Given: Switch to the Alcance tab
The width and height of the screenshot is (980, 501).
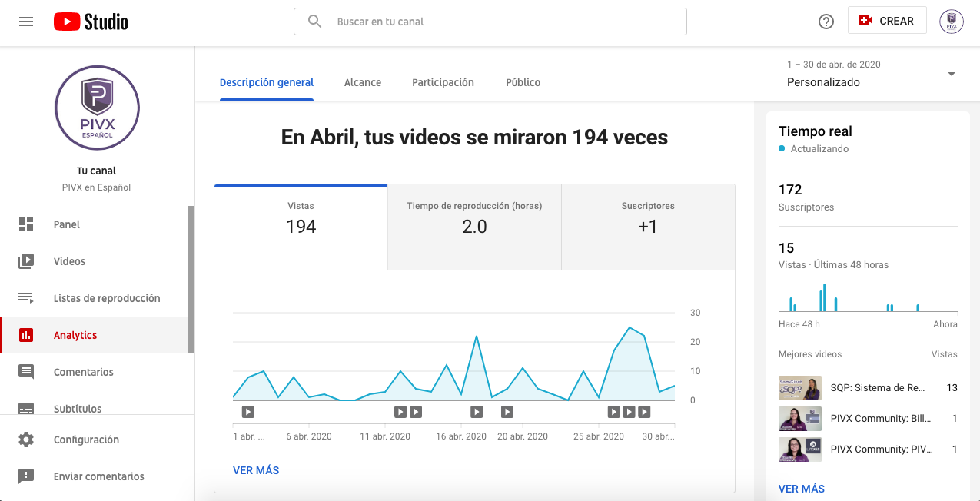Looking at the screenshot, I should point(363,82).
